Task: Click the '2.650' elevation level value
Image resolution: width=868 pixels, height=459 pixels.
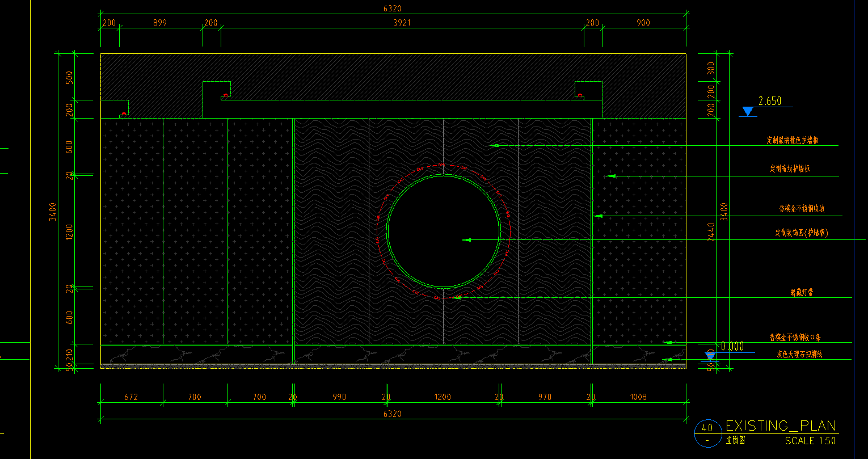Action: [770, 101]
